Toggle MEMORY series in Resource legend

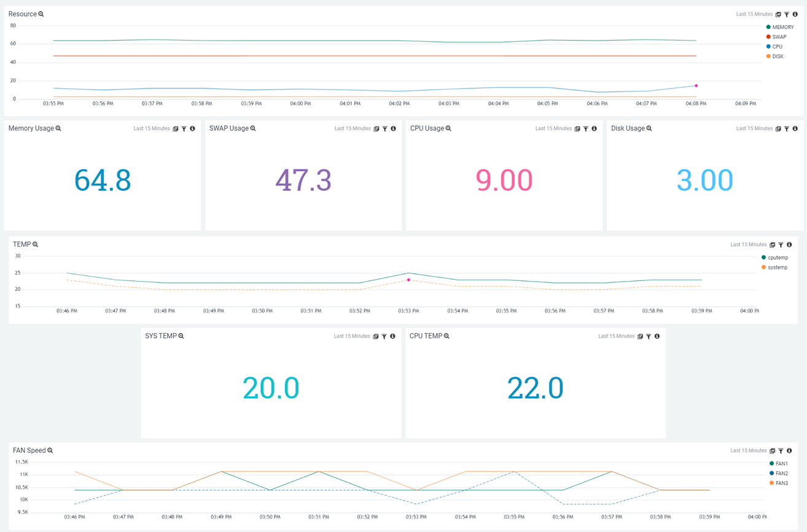pyautogui.click(x=780, y=27)
